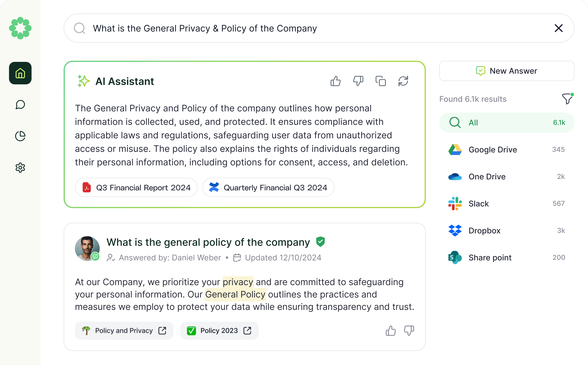Open Q3 Financial Report 2024 source
The height and width of the screenshot is (365, 588).
[136, 188]
